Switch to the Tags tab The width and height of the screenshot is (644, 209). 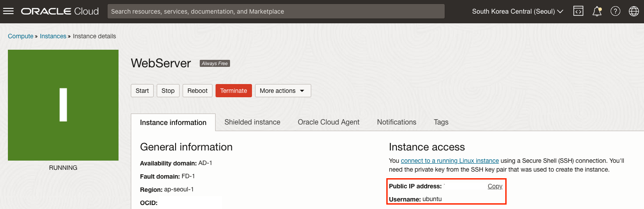click(x=441, y=122)
